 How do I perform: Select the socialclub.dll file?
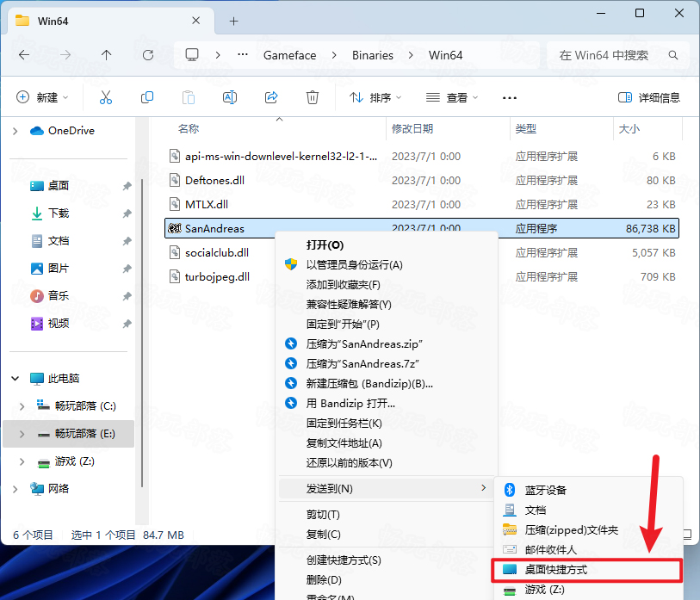(217, 253)
